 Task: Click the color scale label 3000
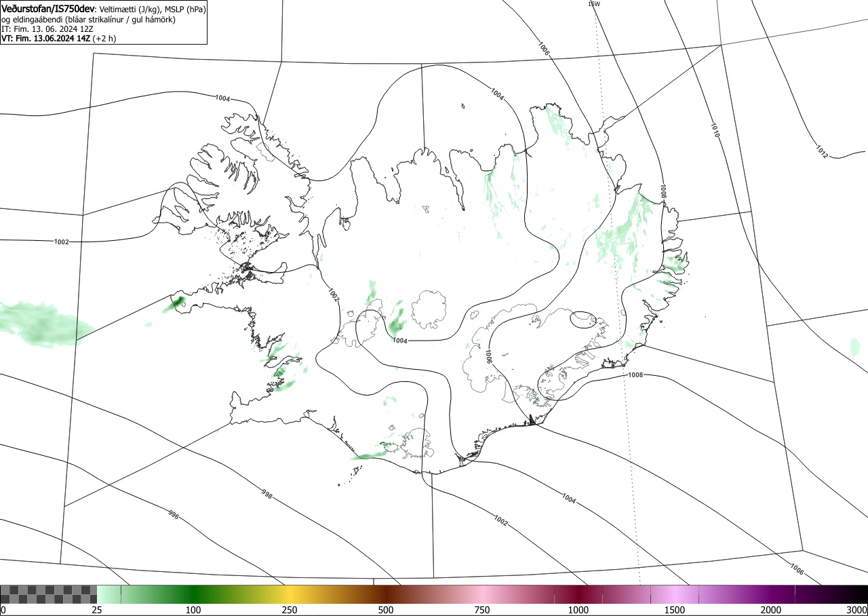click(857, 610)
